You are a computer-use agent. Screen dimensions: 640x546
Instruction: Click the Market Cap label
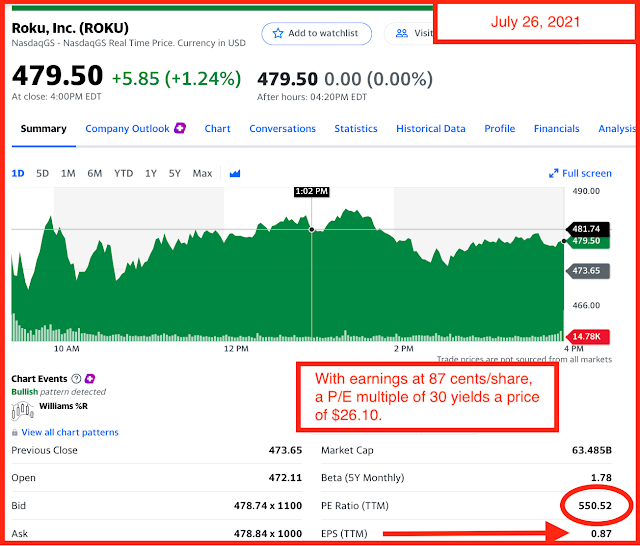[x=347, y=451]
